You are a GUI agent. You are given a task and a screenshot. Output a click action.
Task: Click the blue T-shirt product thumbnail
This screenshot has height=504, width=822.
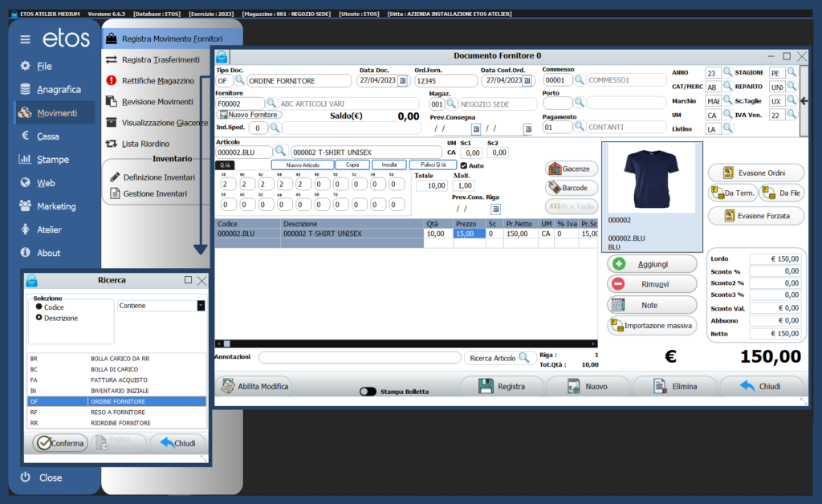pos(650,178)
